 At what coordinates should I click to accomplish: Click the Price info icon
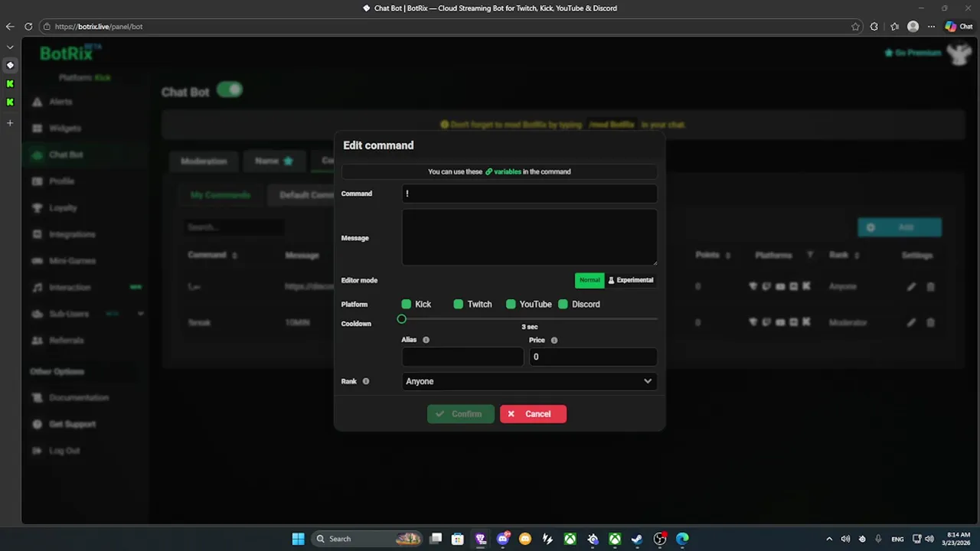[554, 340]
